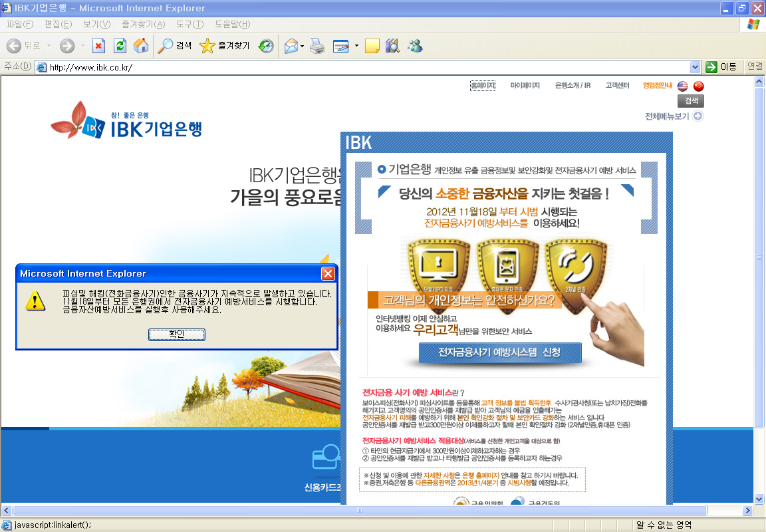Open the Messenger people icon
Screen dimensions: 766x532
[415, 46]
